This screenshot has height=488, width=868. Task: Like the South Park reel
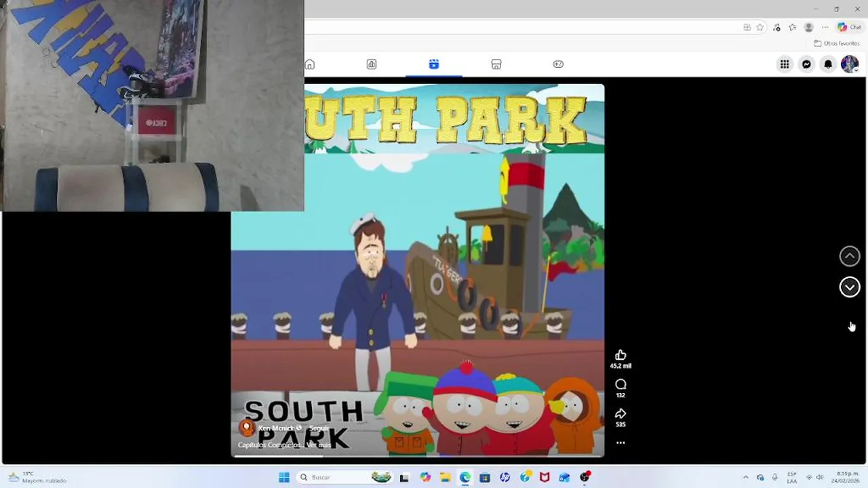(x=620, y=355)
